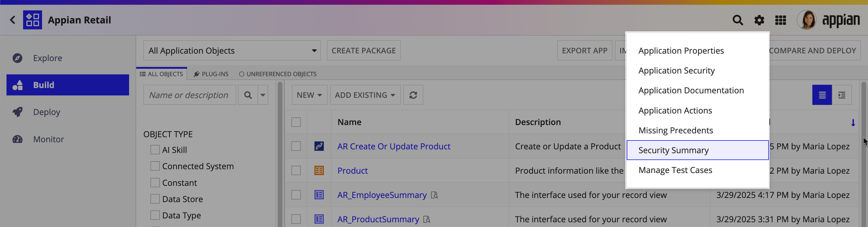Click the record type icon beside Product
Screen dimensions: 868x227
point(319,170)
